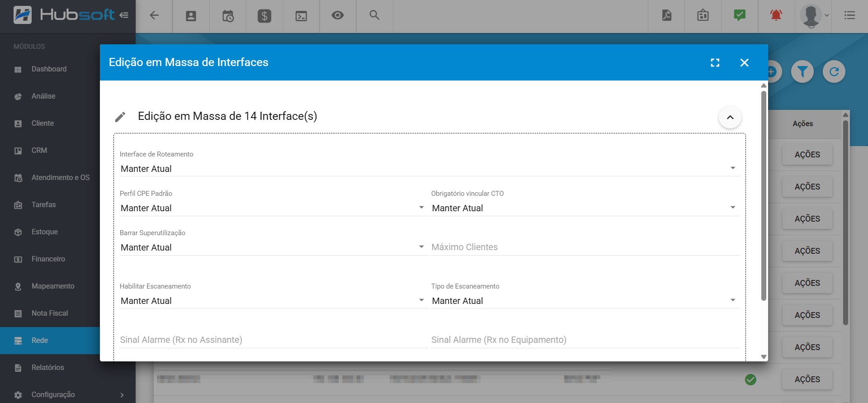Click the eye icon in top toolbar

337,16
